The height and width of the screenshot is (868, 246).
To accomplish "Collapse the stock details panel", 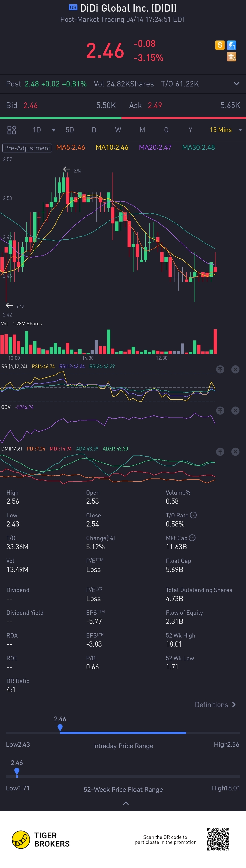I will (x=126, y=803).
